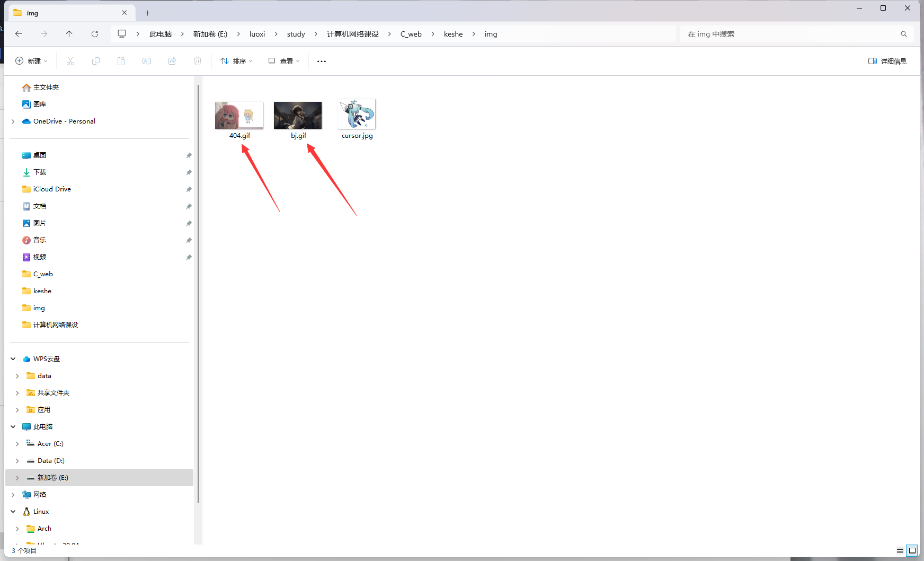Screen dimensions: 924x561
Task: Go up one folder level
Action: pos(69,34)
